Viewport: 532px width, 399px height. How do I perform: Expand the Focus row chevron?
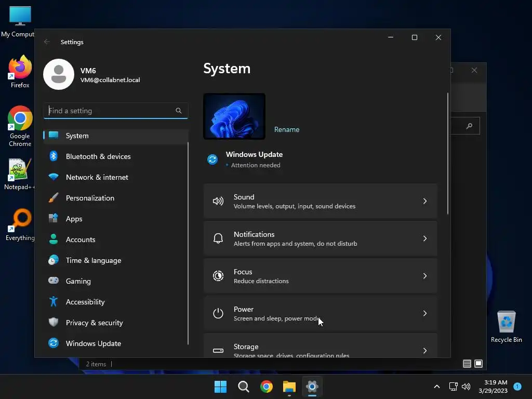pyautogui.click(x=425, y=276)
